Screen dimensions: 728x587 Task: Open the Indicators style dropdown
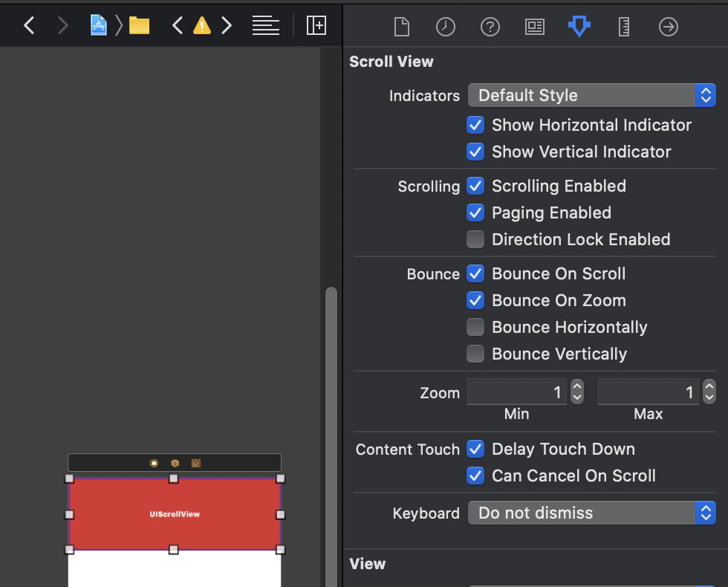click(591, 95)
